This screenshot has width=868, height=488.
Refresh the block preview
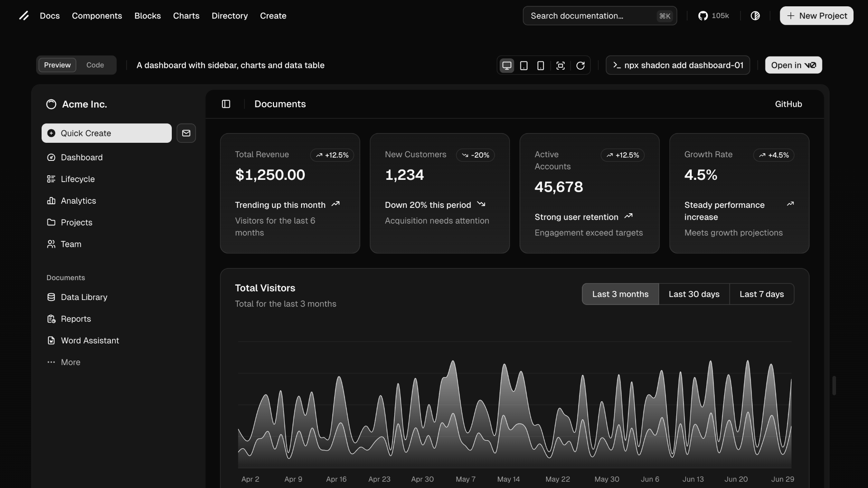point(580,66)
